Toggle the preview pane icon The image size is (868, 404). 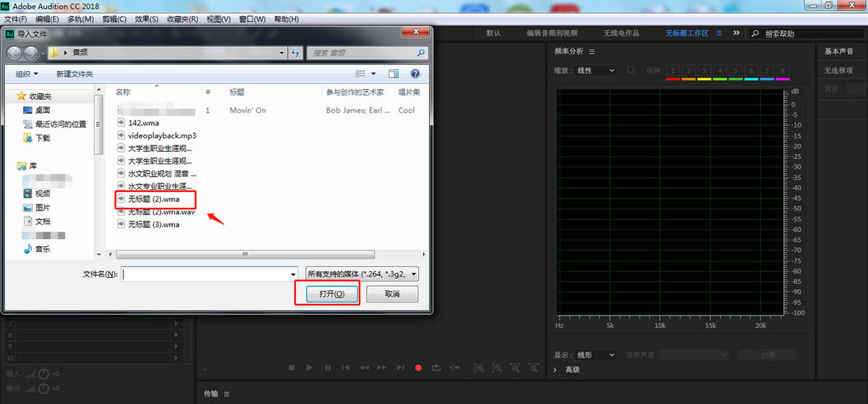tap(393, 74)
